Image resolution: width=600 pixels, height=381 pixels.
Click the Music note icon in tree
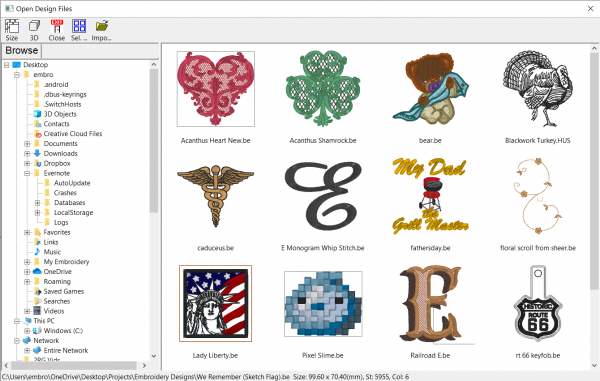pyautogui.click(x=37, y=252)
